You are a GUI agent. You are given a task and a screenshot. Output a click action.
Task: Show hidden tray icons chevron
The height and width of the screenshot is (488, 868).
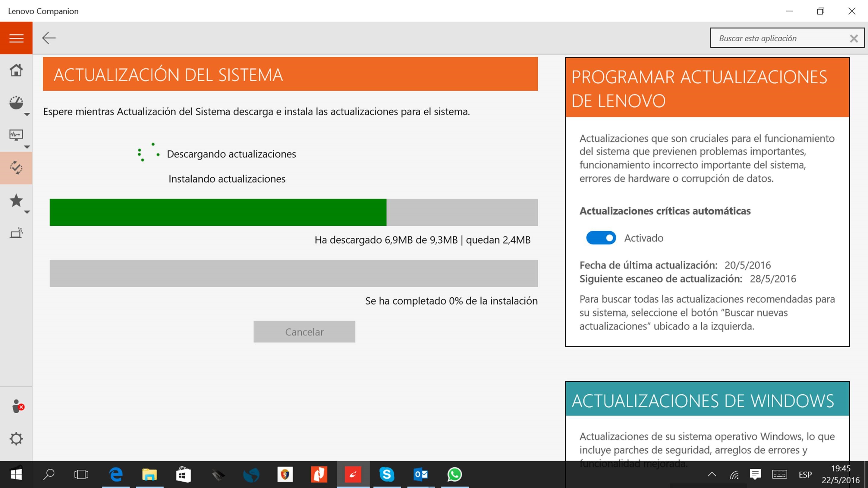pyautogui.click(x=712, y=474)
